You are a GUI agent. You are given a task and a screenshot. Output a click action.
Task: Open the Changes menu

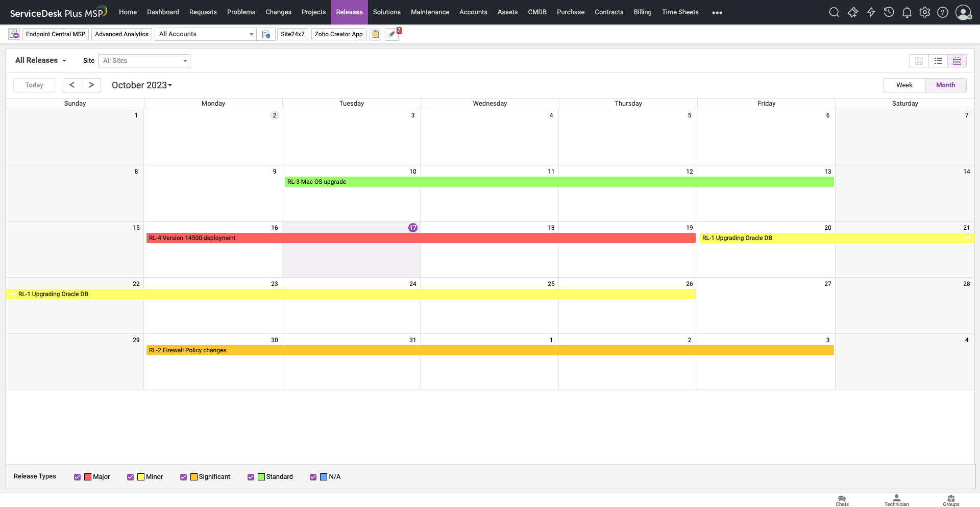pyautogui.click(x=278, y=12)
